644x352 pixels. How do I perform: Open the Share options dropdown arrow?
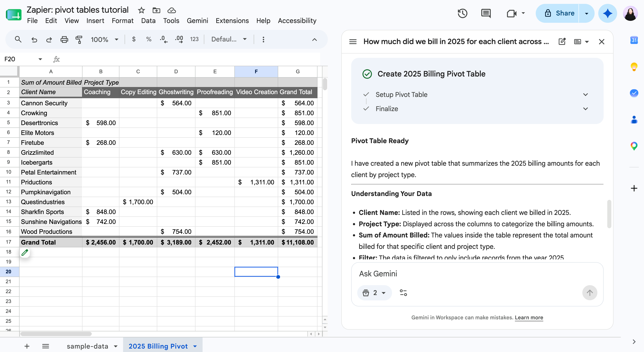point(586,13)
